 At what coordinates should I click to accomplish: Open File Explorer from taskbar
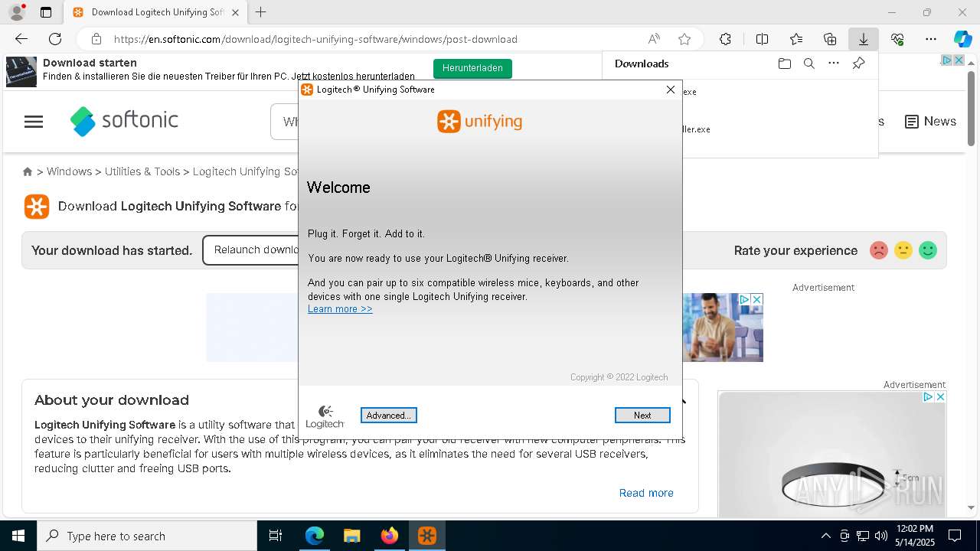click(352, 536)
